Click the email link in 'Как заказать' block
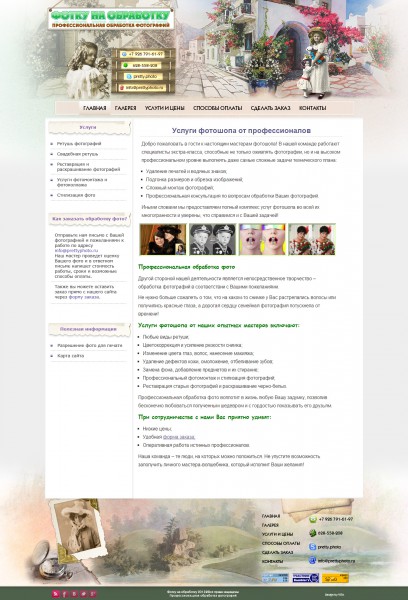The width and height of the screenshot is (408, 600). coord(76,251)
